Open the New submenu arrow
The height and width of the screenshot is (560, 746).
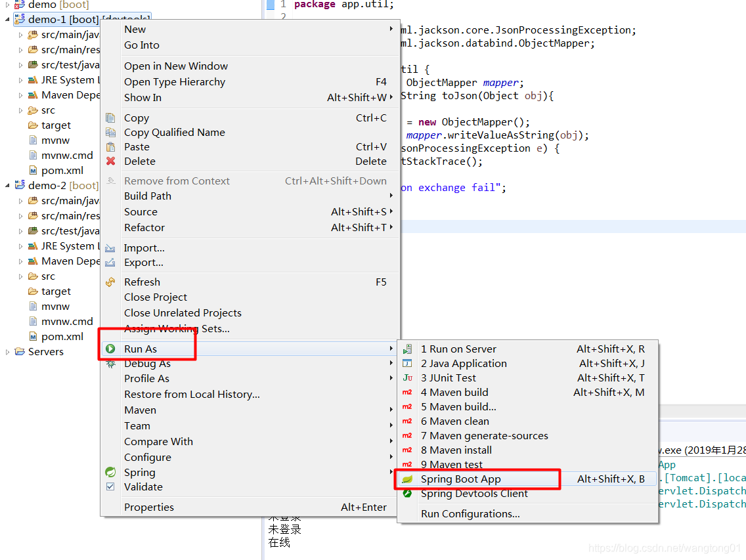click(x=391, y=29)
